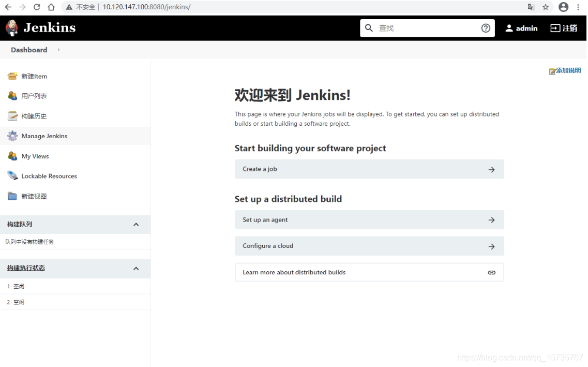The width and height of the screenshot is (588, 367).
Task: Open the 新建Item menu entry
Action: point(34,76)
